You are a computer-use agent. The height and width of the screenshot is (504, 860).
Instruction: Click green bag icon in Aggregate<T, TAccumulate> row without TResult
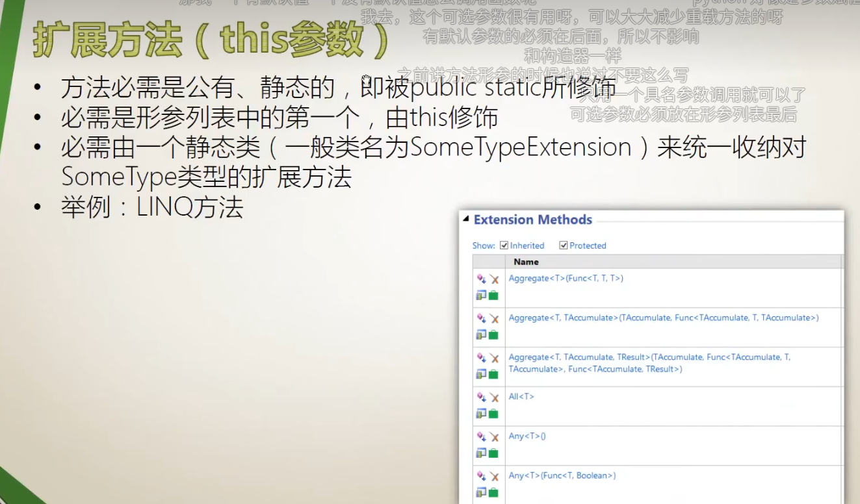pos(493,335)
